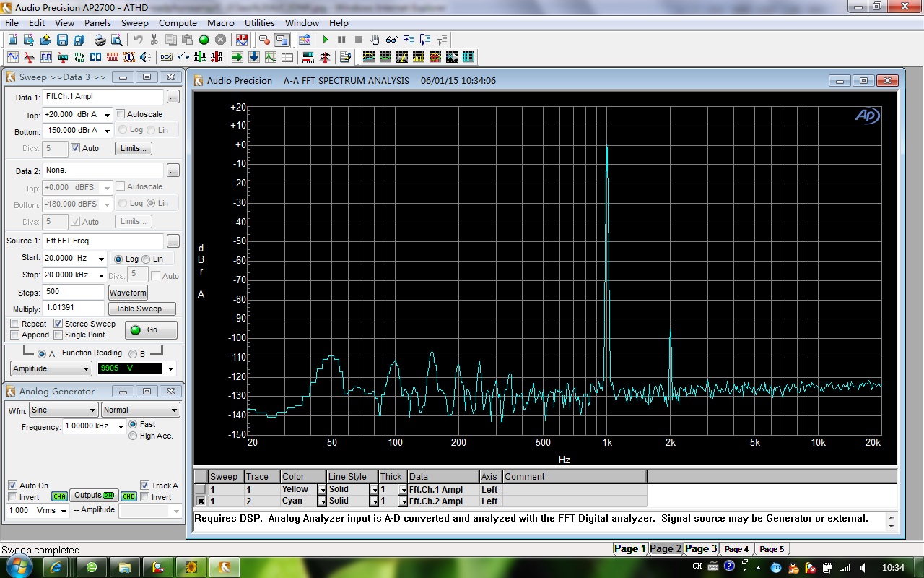Toggle the generator Outputs ON button
Image resolution: width=924 pixels, height=578 pixels.
(94, 496)
